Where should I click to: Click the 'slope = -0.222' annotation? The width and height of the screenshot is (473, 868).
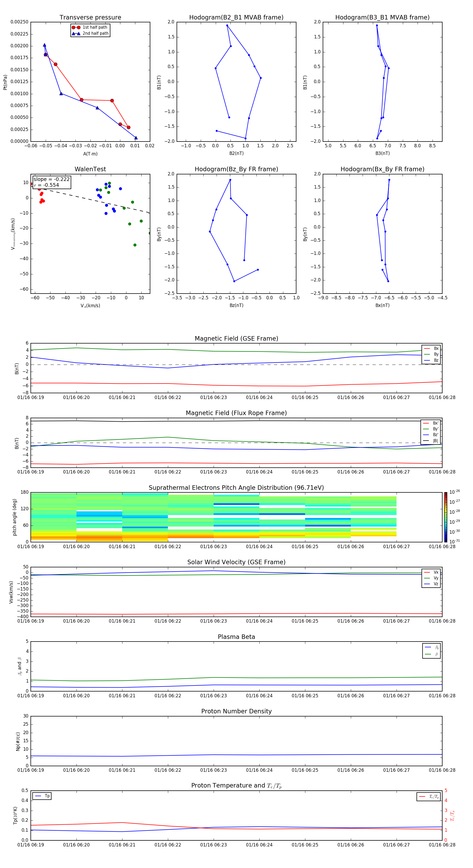[52, 179]
